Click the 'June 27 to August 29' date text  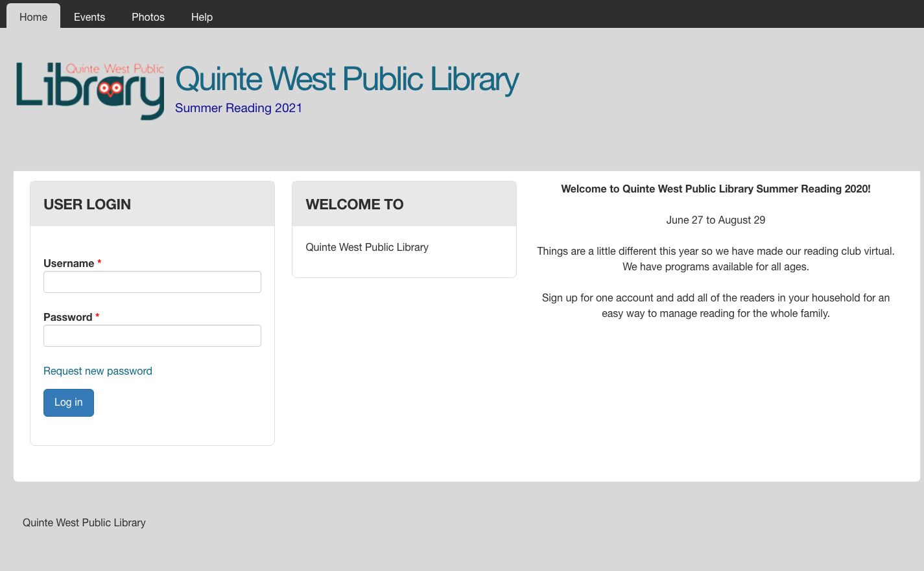pyautogui.click(x=716, y=220)
